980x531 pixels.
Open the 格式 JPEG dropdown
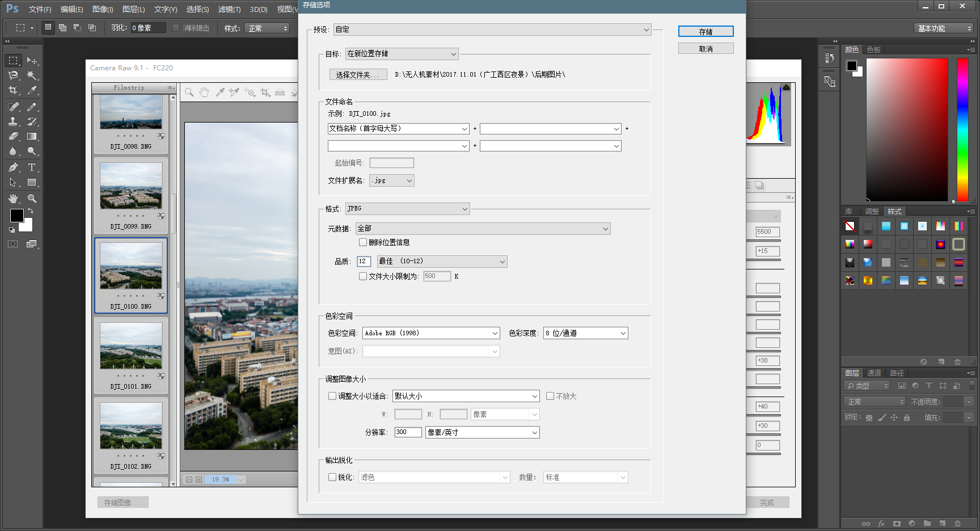pos(407,209)
